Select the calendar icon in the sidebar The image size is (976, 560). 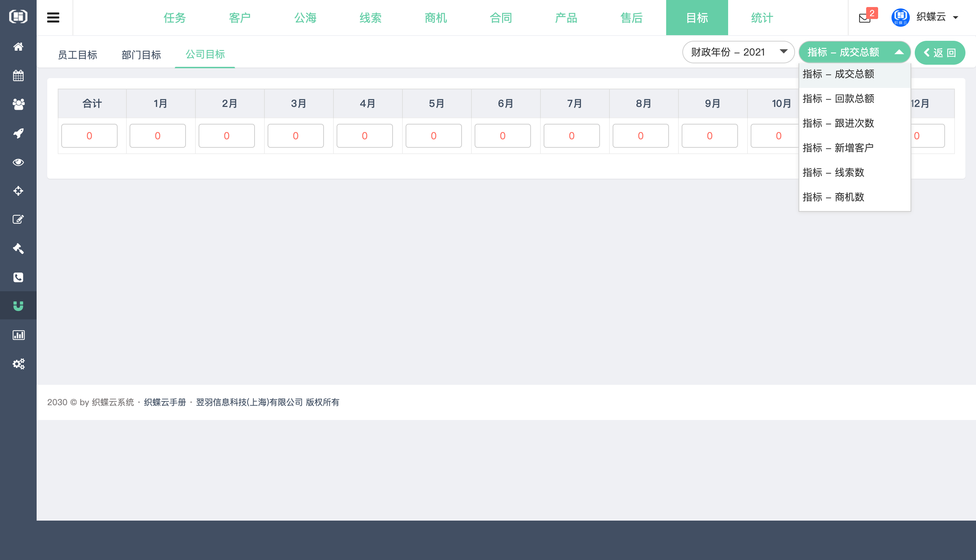point(18,75)
